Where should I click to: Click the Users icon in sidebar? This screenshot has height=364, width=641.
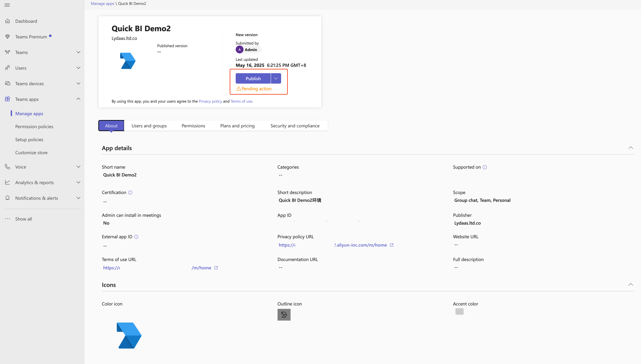coord(7,68)
